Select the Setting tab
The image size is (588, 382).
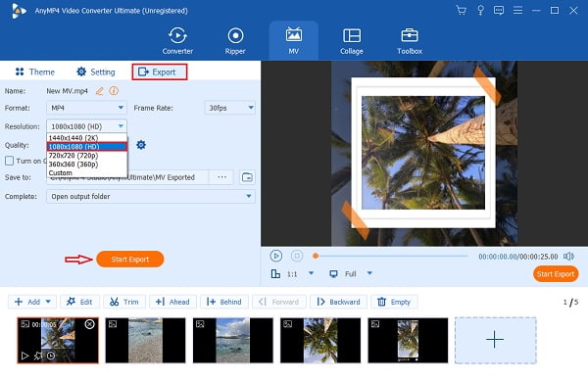[x=96, y=72]
